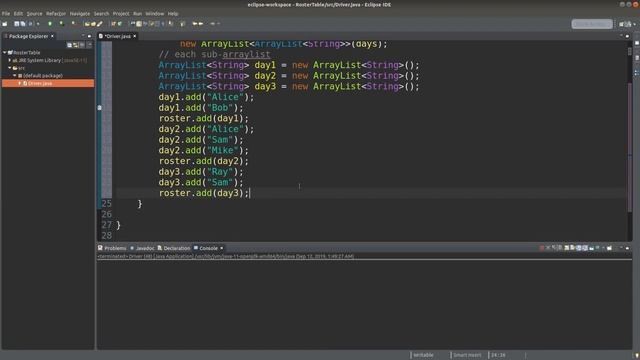This screenshot has width=640, height=360.
Task: Open the Refactor menu
Action: (56, 13)
